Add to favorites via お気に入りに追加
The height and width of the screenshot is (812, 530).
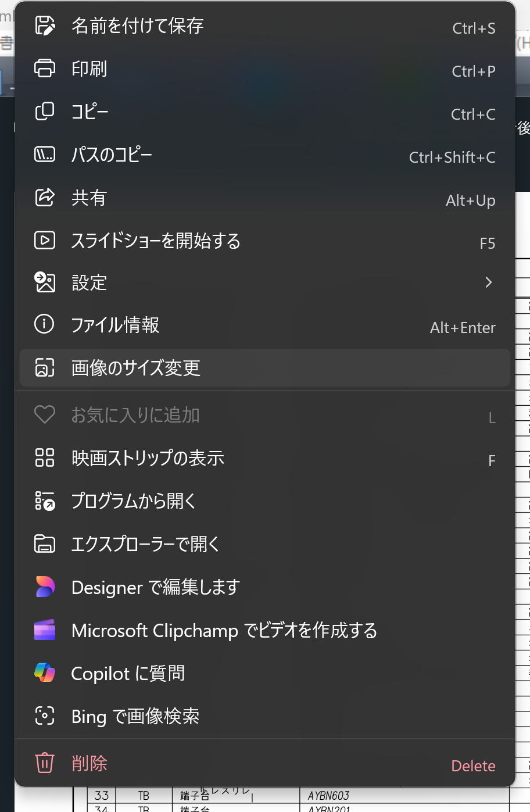tap(135, 415)
